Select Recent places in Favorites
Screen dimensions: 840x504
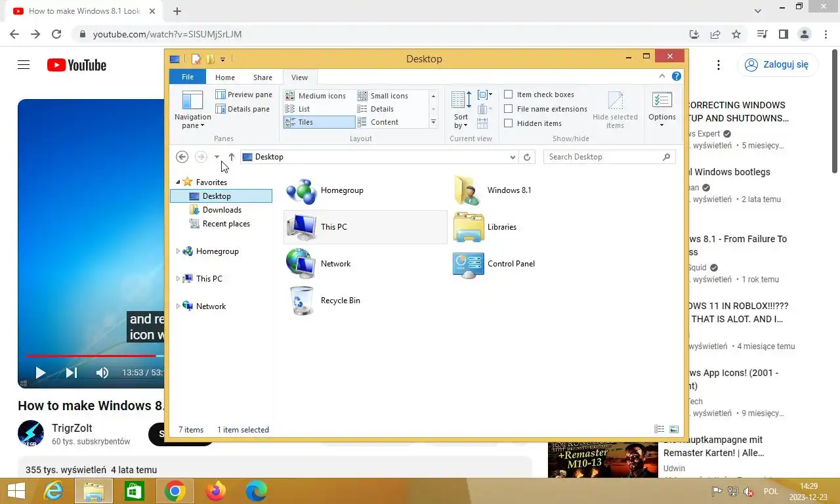click(226, 224)
